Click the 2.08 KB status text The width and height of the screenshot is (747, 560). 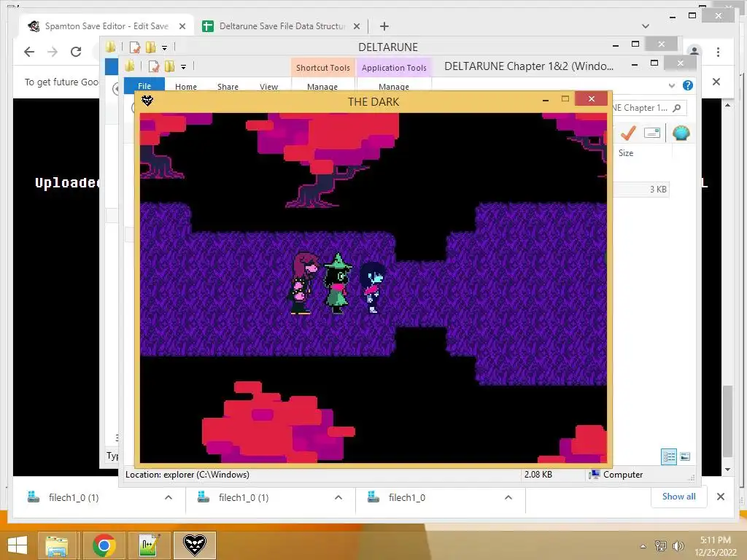click(538, 475)
